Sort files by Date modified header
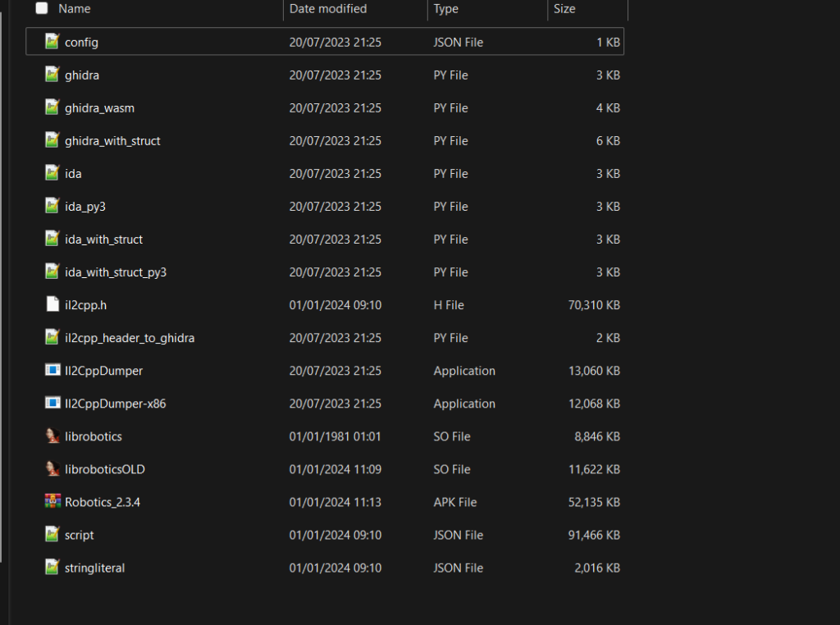840x625 pixels. click(328, 8)
